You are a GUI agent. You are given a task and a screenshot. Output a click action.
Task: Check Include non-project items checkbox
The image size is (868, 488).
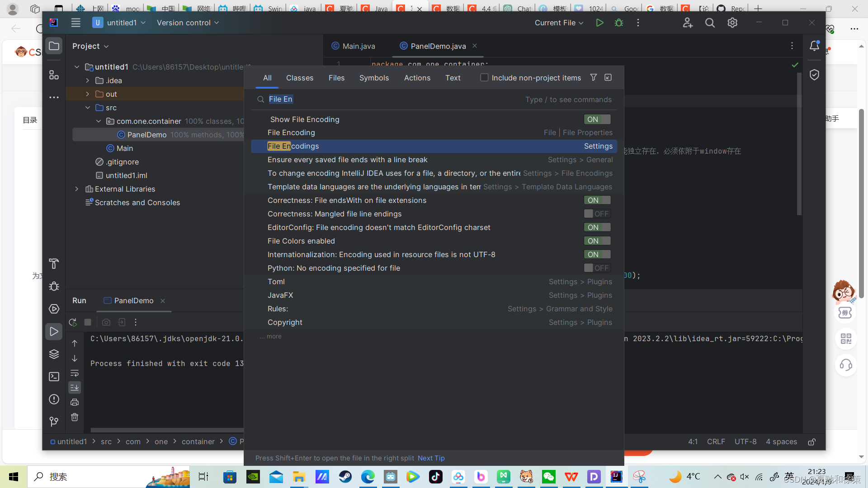coord(484,78)
